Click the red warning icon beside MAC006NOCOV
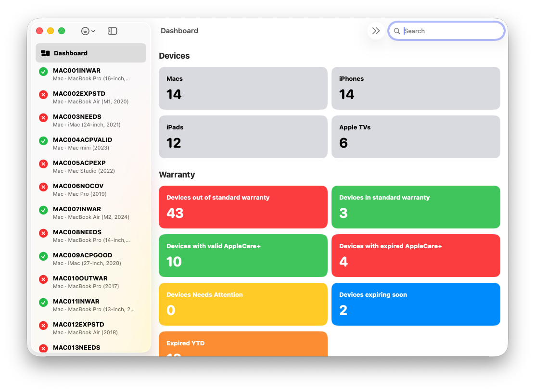Screen dimensions: 535x392 coord(43,187)
